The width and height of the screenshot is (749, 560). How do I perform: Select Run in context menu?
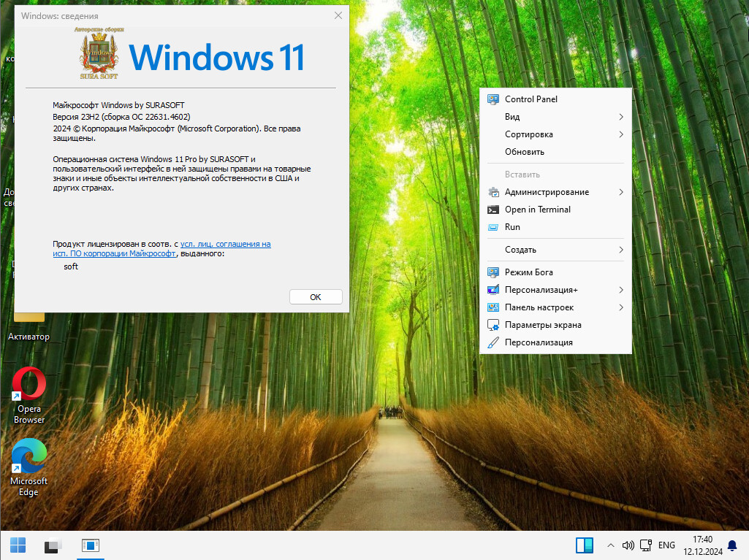click(x=555, y=227)
